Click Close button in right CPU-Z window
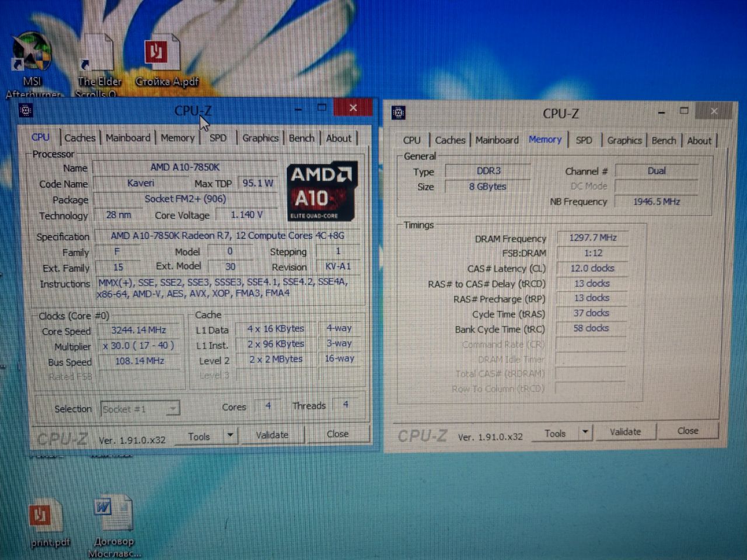Image resolution: width=747 pixels, height=560 pixels. [x=687, y=430]
